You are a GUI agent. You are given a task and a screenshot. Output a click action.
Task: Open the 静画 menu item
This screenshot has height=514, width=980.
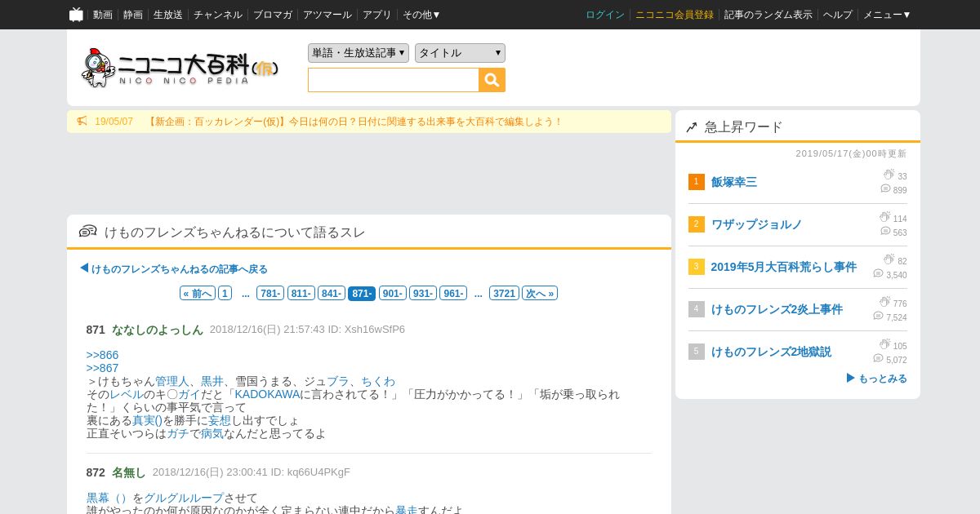(x=133, y=15)
